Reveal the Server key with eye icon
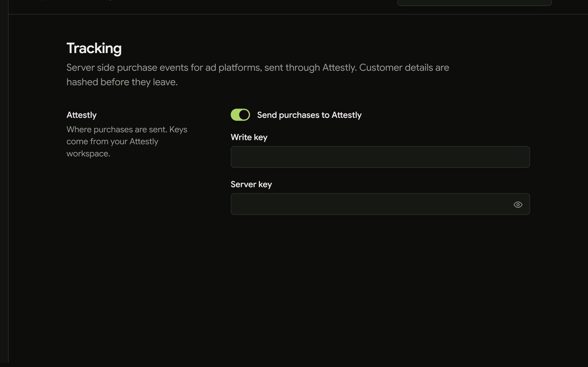Image resolution: width=588 pixels, height=367 pixels. [518, 205]
